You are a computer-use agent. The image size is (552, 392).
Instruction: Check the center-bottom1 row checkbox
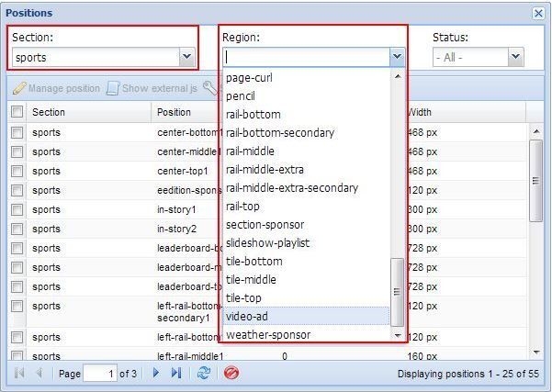(17, 132)
